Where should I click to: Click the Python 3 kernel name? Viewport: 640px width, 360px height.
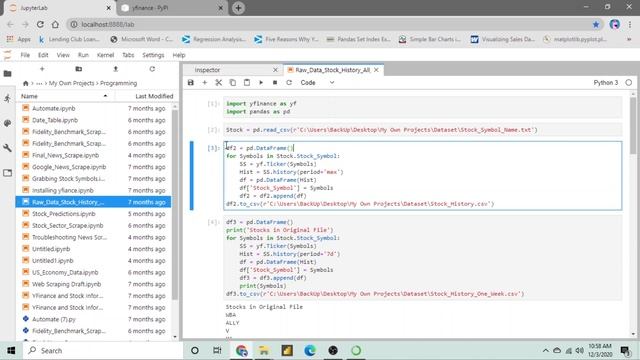(606, 82)
